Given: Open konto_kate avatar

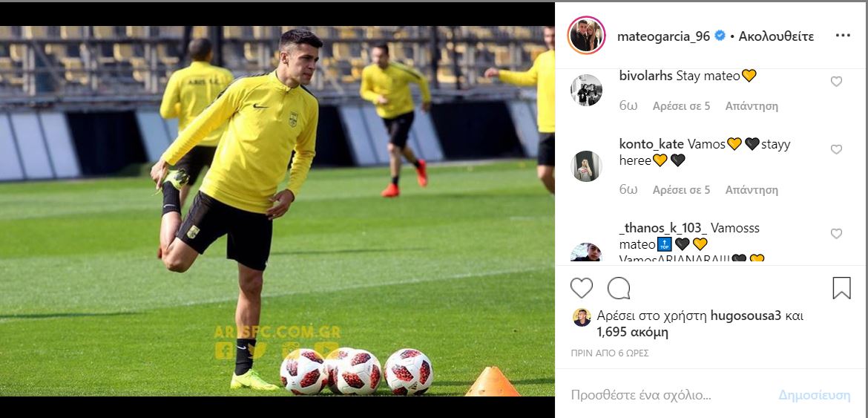Looking at the screenshot, I should click(586, 166).
